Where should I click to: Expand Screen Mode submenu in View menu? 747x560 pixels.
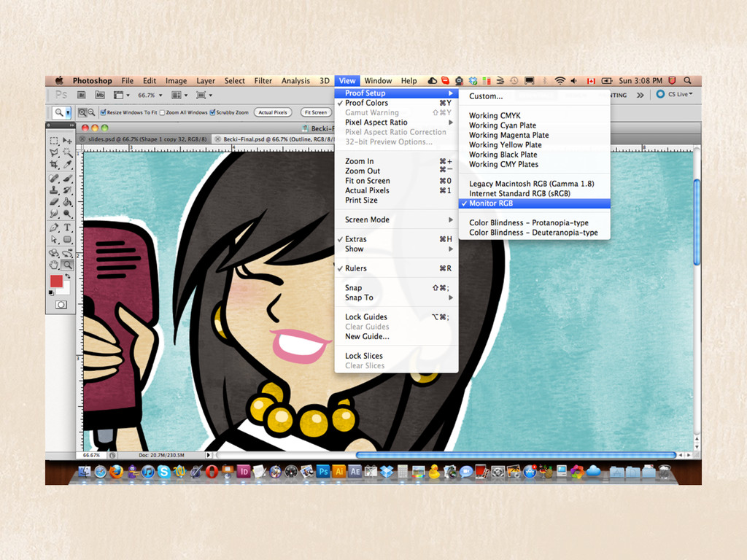pos(396,219)
